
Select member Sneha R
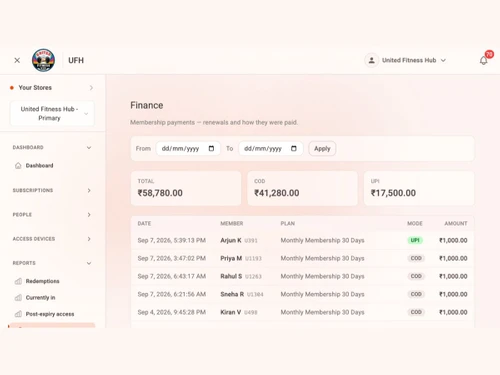[x=232, y=294]
